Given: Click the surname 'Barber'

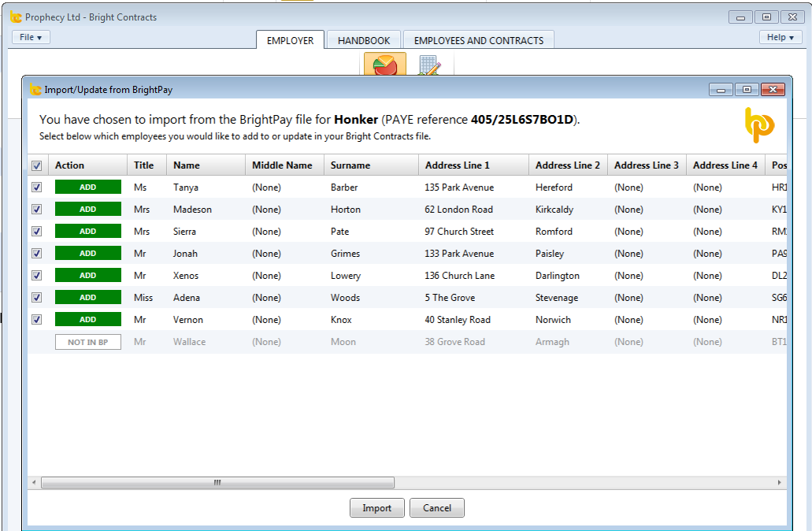Looking at the screenshot, I should pos(344,188).
